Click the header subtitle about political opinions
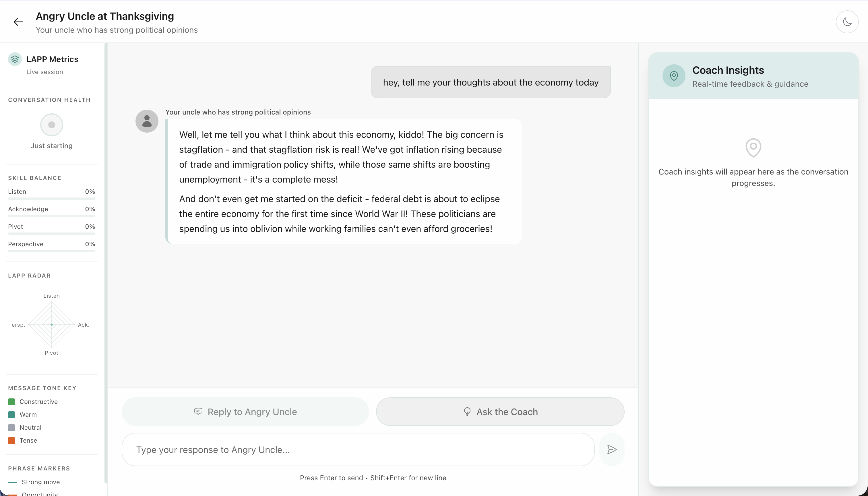This screenshot has width=868, height=496. 117,30
